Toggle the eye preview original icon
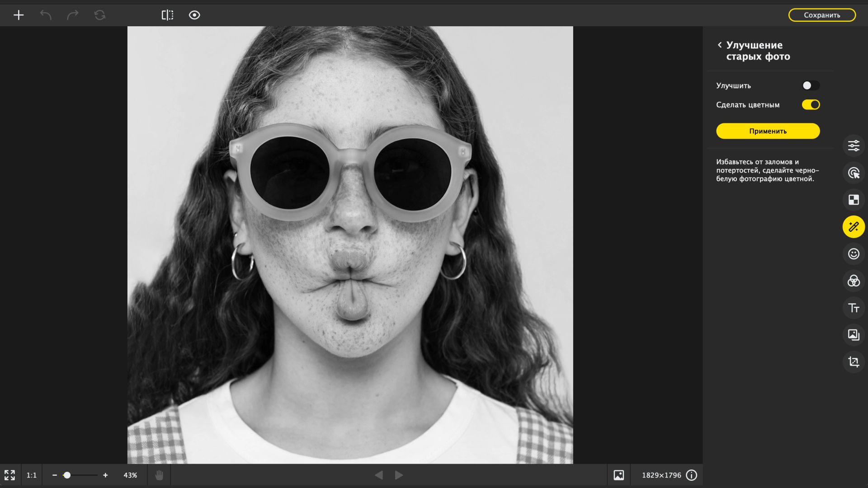Screen dimensions: 868x488 tap(194, 15)
